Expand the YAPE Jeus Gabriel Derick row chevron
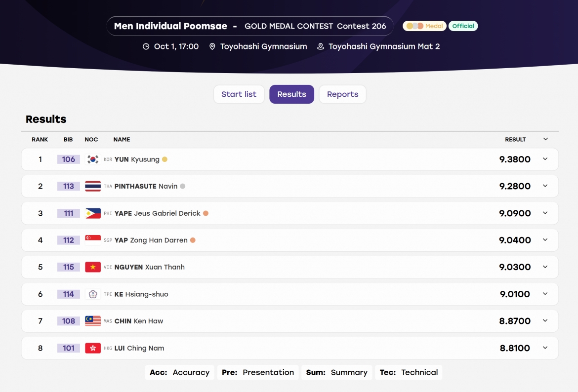 [x=545, y=213]
